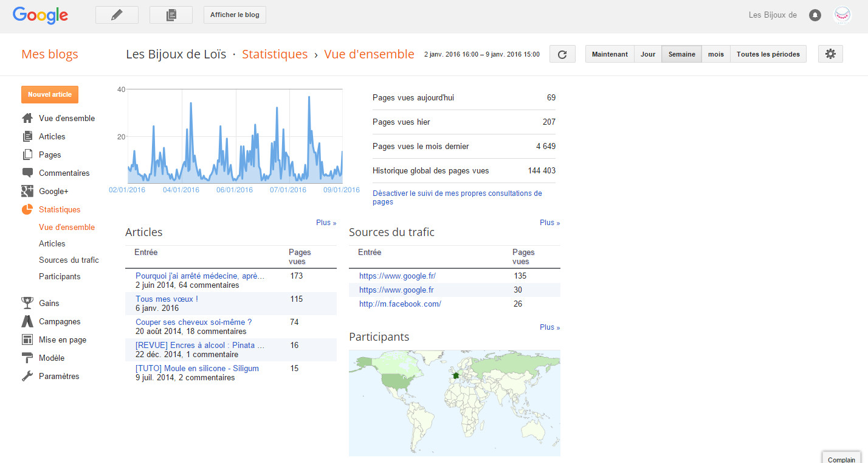This screenshot has height=463, width=868.
Task: Click the Campagnes AdWords icon
Action: 27,321
